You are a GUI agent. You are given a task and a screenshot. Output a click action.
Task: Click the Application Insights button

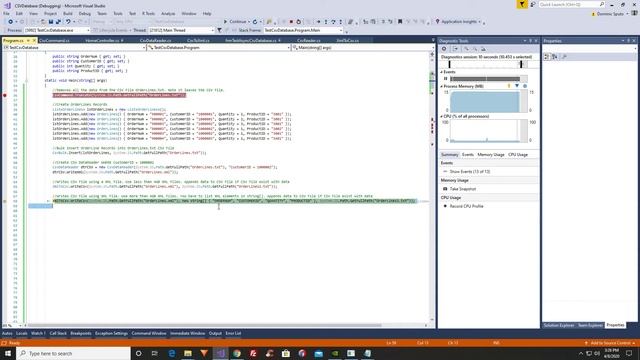pyautogui.click(x=458, y=22)
